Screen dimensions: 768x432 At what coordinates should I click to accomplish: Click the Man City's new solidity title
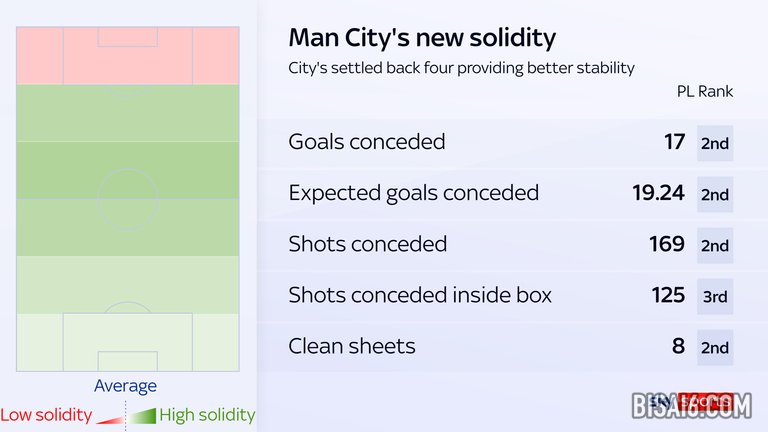[x=421, y=38]
